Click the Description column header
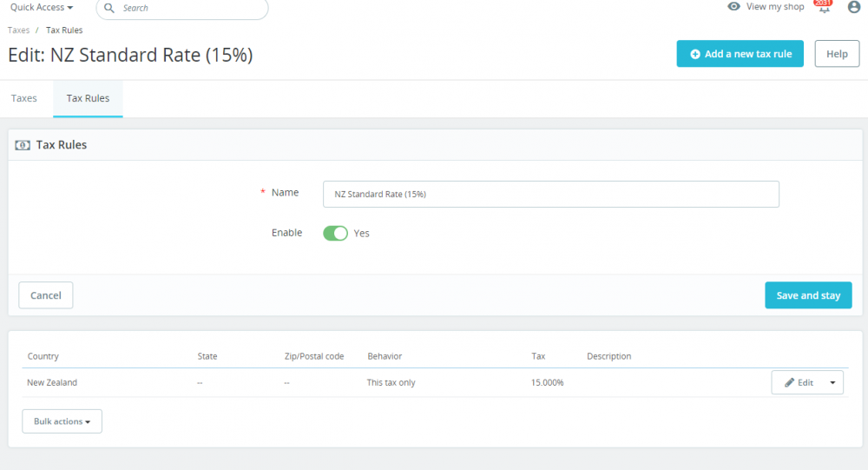The image size is (868, 470). (x=609, y=356)
